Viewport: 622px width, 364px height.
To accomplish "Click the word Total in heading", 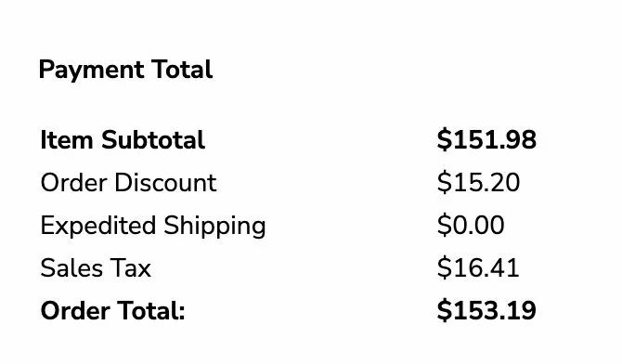I will (182, 70).
